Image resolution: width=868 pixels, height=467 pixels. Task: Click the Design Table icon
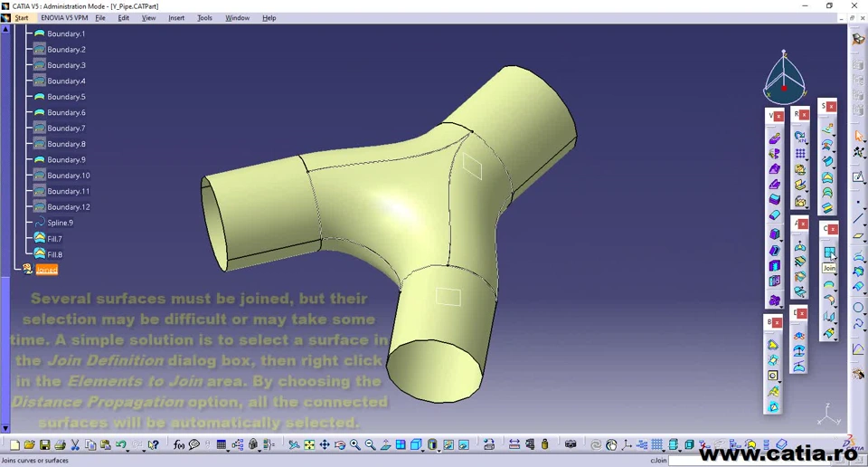click(x=221, y=444)
